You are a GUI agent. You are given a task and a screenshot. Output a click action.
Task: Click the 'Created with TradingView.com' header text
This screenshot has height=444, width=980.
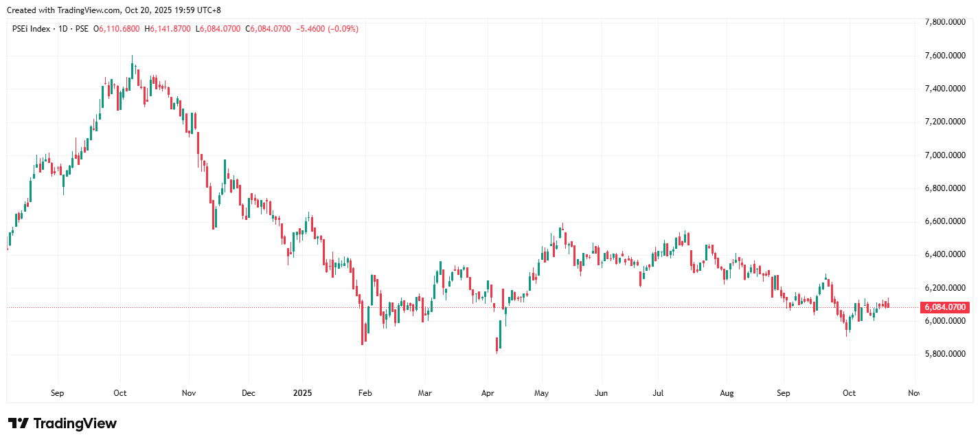point(113,10)
